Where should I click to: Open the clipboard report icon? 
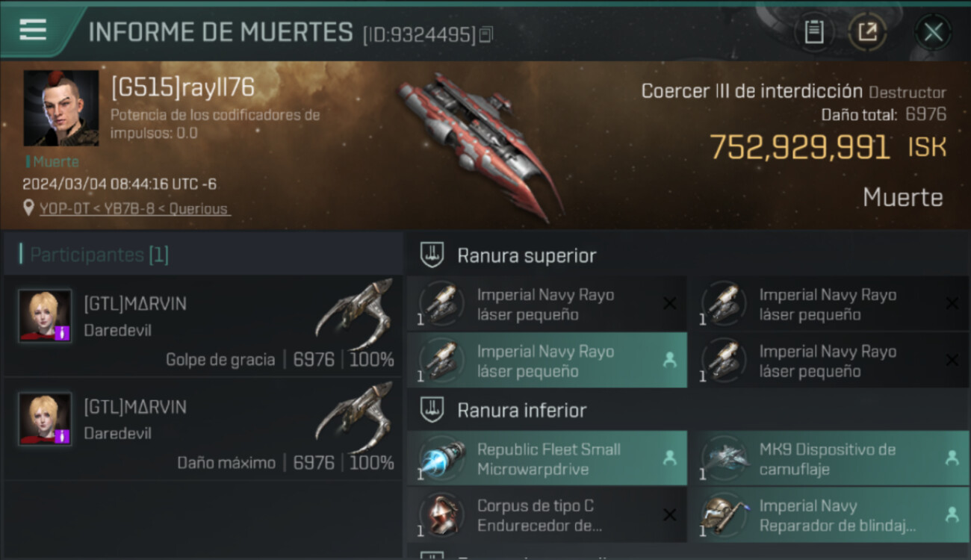[x=814, y=32]
